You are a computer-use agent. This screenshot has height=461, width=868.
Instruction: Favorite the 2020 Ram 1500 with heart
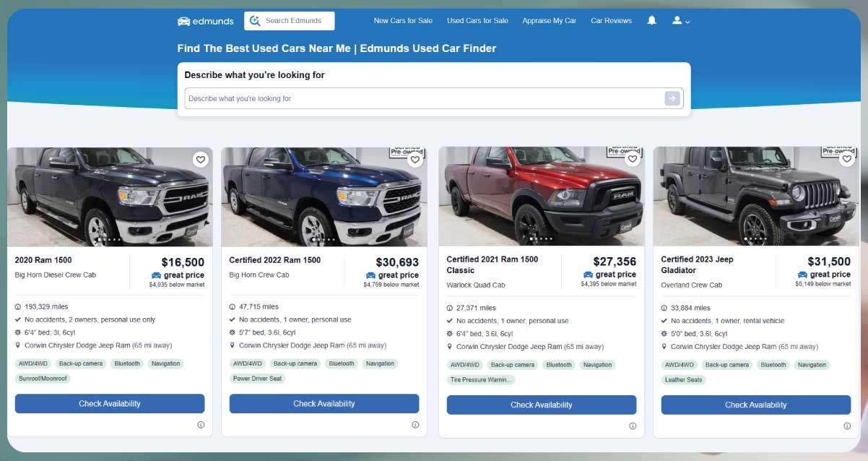(x=200, y=160)
